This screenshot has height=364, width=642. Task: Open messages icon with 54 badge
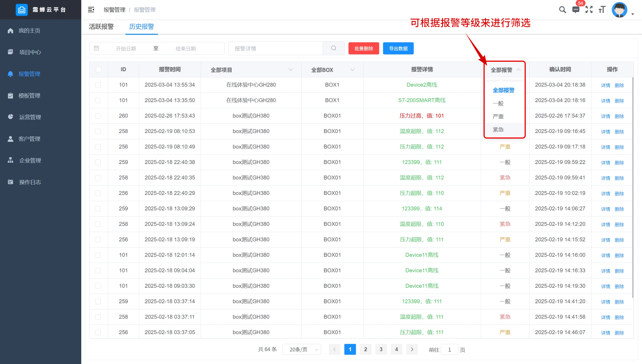[x=575, y=10]
